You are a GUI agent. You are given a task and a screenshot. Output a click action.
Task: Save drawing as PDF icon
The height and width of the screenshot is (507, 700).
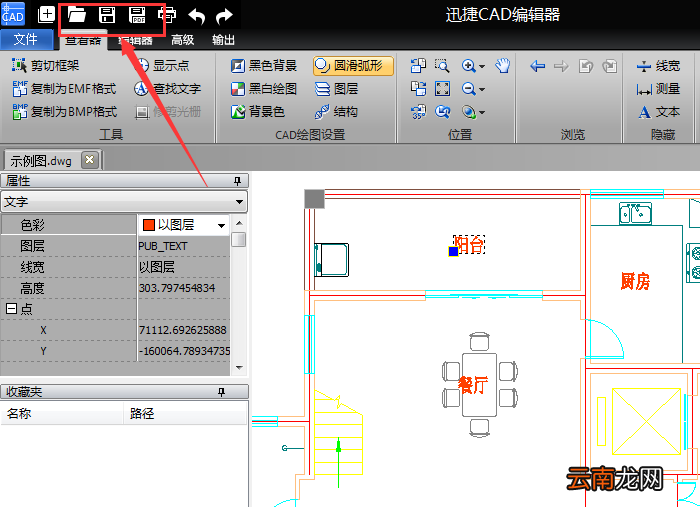tap(137, 15)
